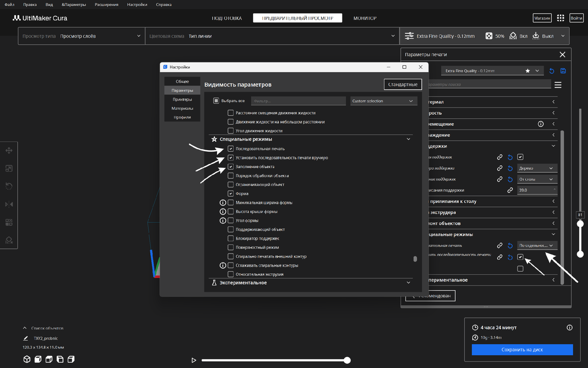Screen dimensions: 588x368
Task: Collapse Специальные режимы section in dialog
Action: click(x=408, y=139)
